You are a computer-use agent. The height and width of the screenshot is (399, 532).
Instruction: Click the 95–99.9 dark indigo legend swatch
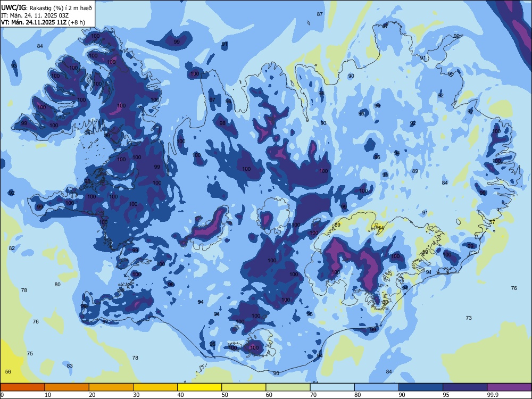(x=465, y=387)
